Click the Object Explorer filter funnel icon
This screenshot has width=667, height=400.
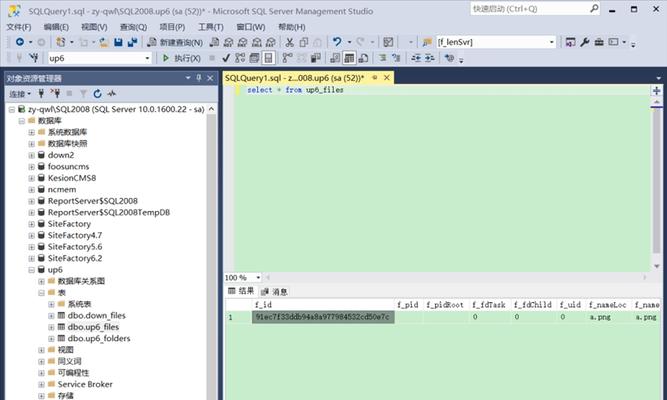point(83,94)
